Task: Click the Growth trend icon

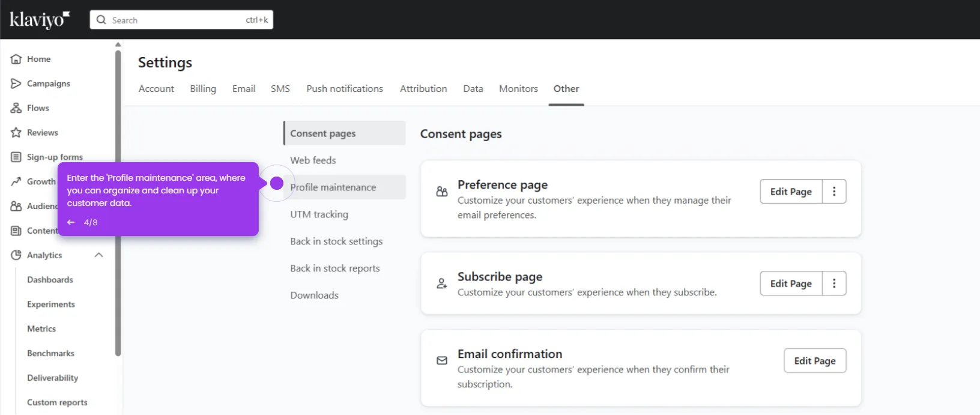Action: (16, 181)
